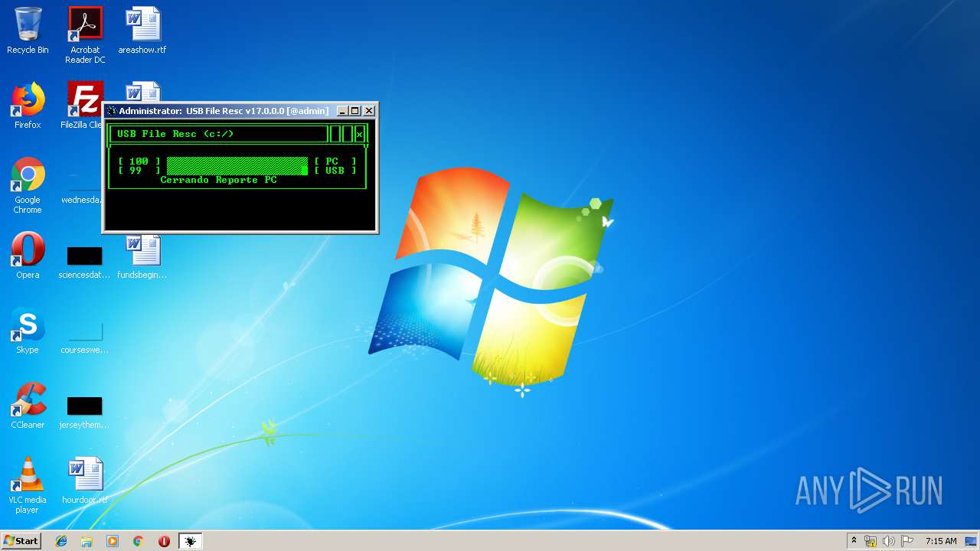980x551 pixels.
Task: Click the green x in the console header
Action: (359, 135)
